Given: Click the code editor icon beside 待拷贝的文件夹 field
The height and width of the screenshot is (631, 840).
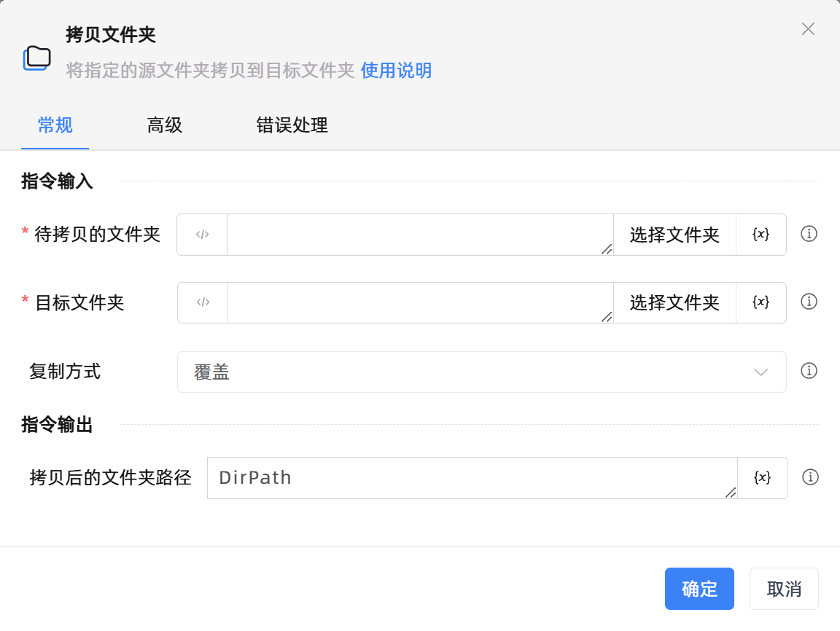Looking at the screenshot, I should click(x=202, y=234).
